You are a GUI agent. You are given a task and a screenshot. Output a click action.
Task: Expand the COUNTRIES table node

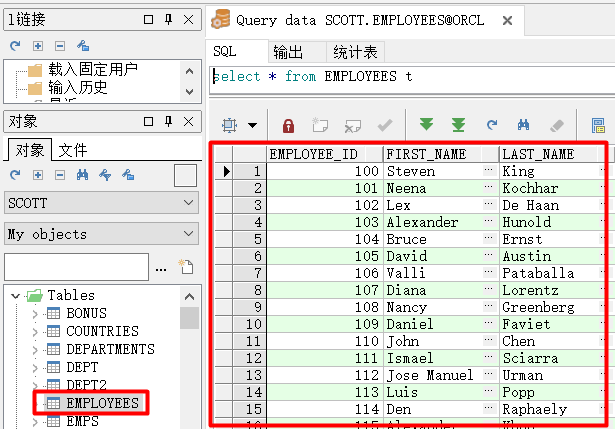[35, 332]
